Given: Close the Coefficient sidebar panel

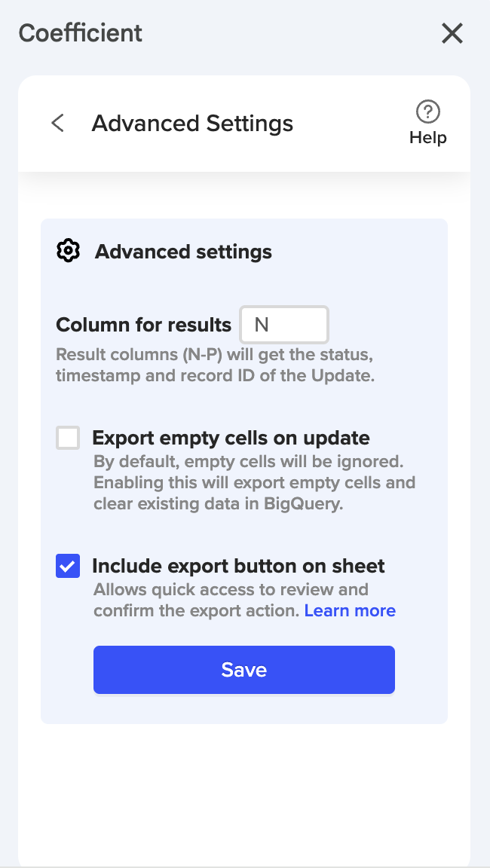Looking at the screenshot, I should coord(452,33).
